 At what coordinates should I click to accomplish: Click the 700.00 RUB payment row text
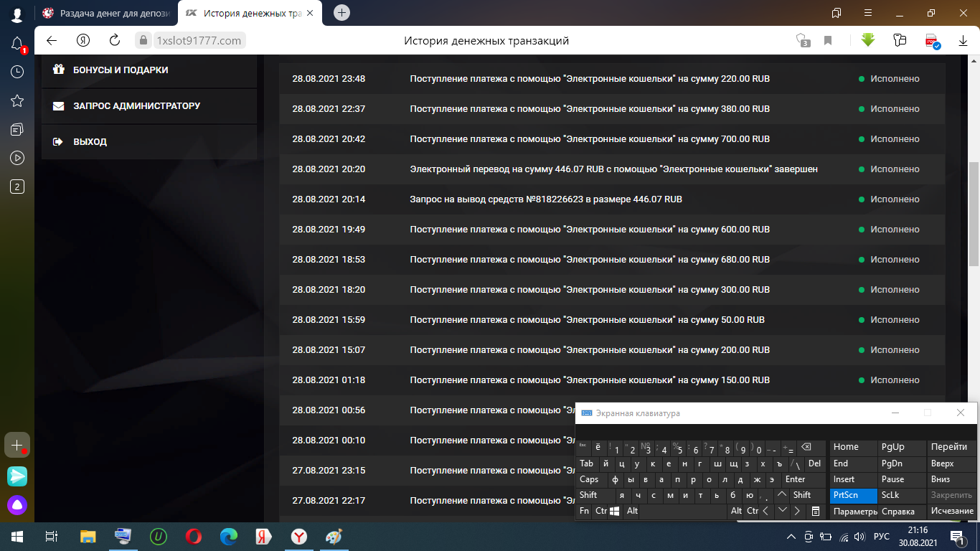click(x=590, y=139)
